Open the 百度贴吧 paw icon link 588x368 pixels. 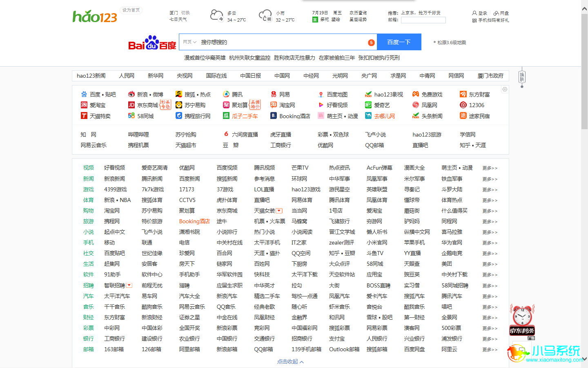point(84,94)
